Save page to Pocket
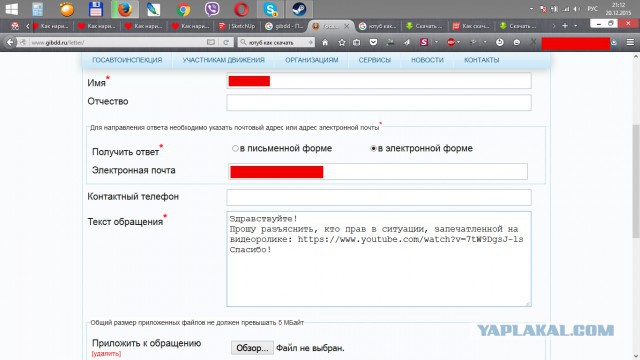This screenshot has height=360, width=640. click(x=373, y=42)
